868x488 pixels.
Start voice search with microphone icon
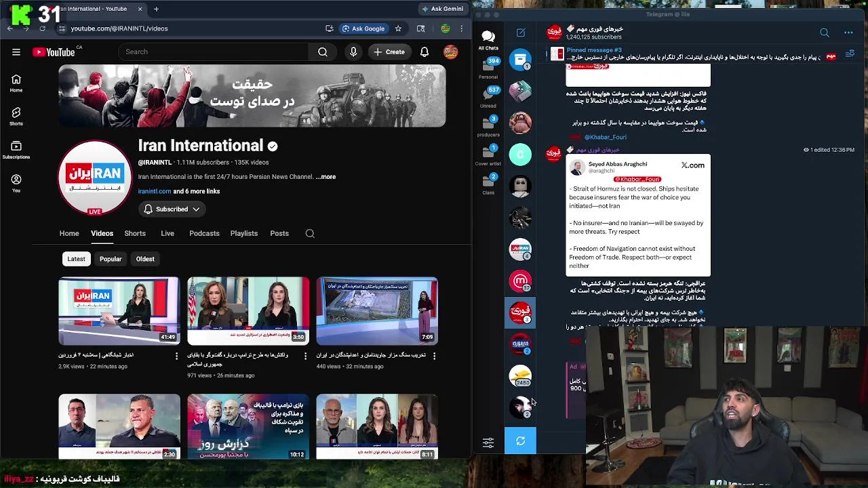(x=353, y=52)
